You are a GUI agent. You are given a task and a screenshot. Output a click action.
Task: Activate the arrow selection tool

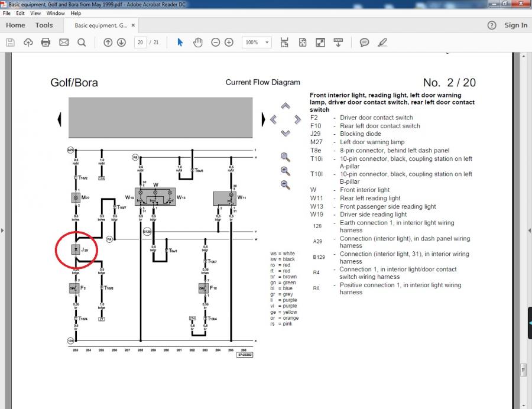[180, 43]
